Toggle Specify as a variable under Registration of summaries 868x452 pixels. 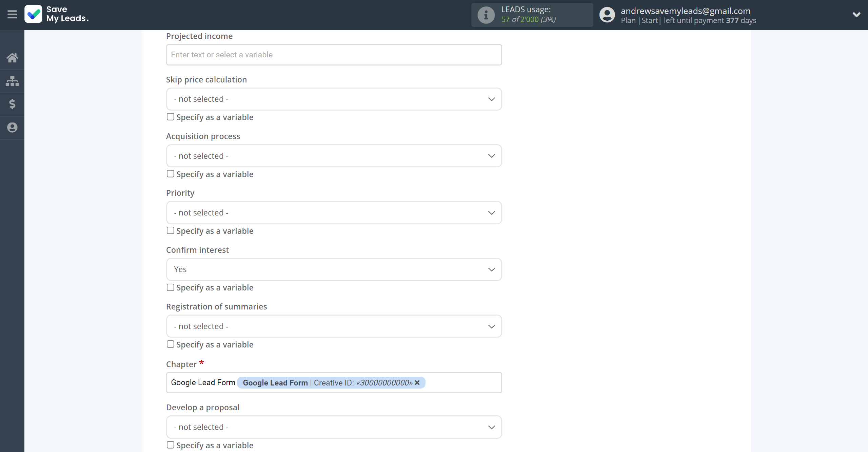[x=170, y=344]
